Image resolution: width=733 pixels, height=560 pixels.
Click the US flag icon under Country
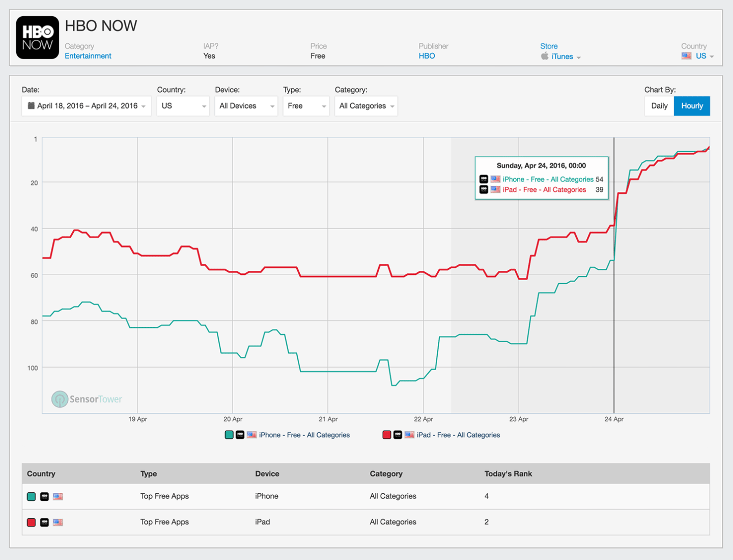(686, 56)
